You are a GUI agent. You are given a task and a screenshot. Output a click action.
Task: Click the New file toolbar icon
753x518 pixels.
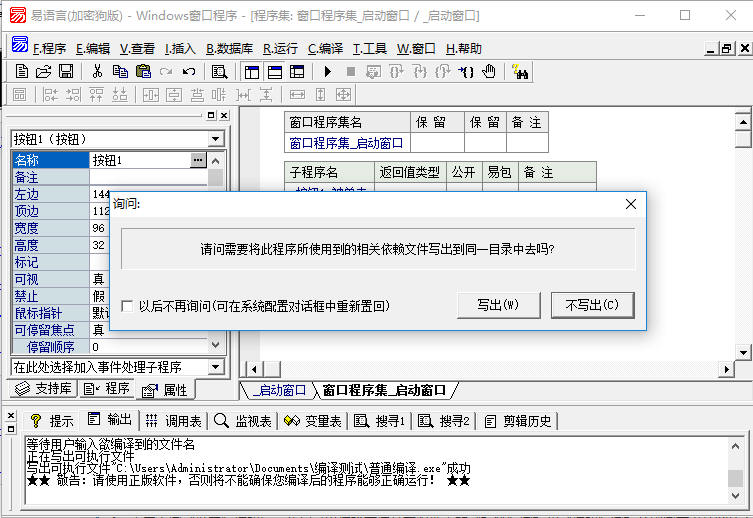point(21,71)
